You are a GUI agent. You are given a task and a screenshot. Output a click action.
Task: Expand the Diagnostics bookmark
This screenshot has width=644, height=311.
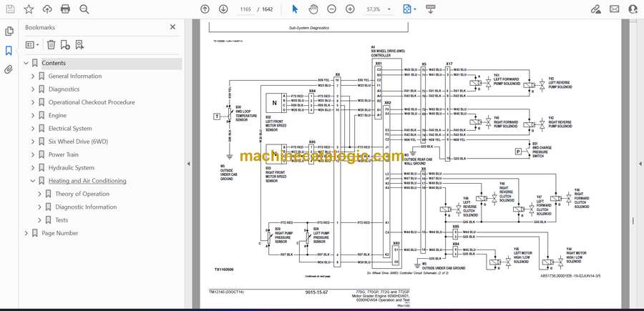coord(33,89)
